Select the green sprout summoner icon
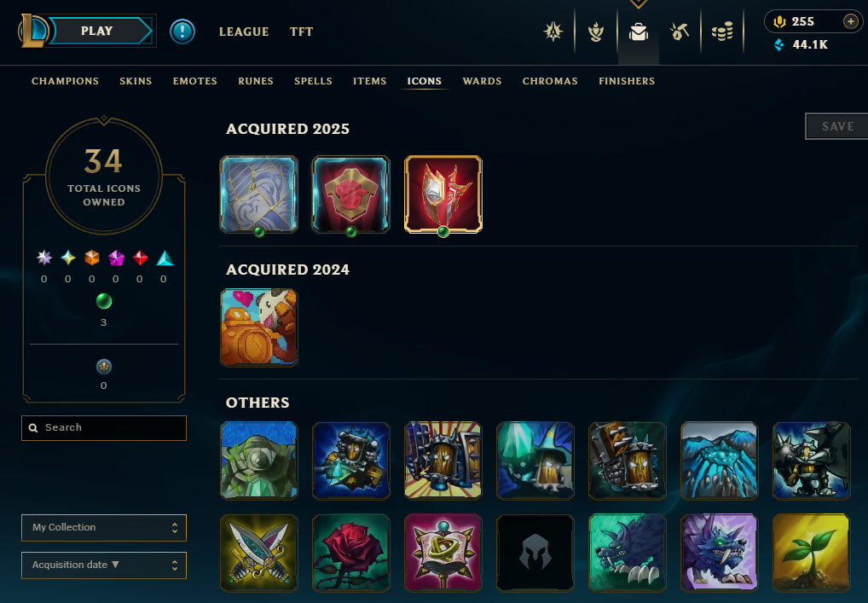 coord(811,553)
